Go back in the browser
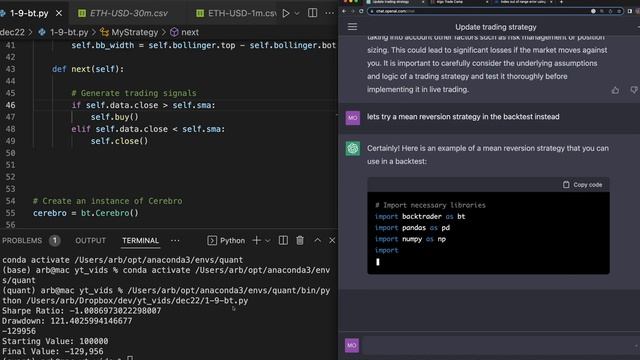 pos(344,11)
